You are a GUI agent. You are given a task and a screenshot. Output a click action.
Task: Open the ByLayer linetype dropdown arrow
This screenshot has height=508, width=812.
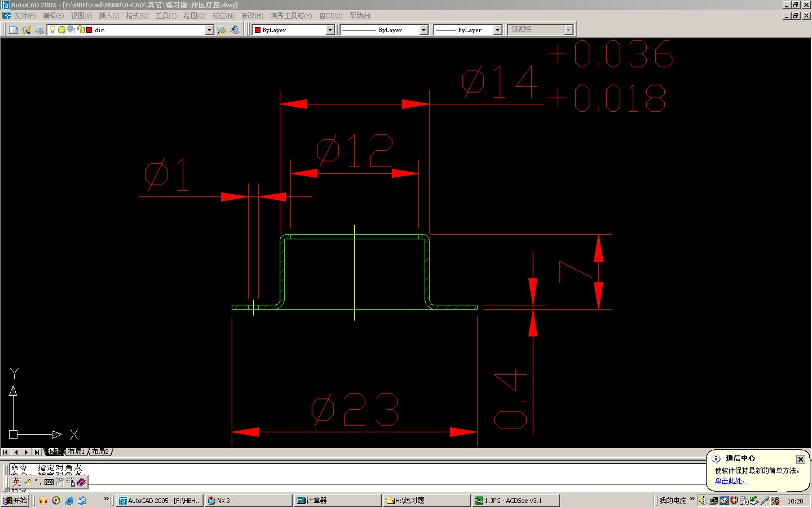(423, 30)
